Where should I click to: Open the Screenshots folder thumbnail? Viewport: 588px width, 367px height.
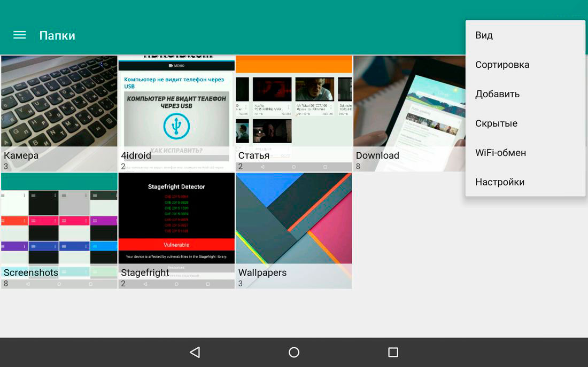click(59, 231)
